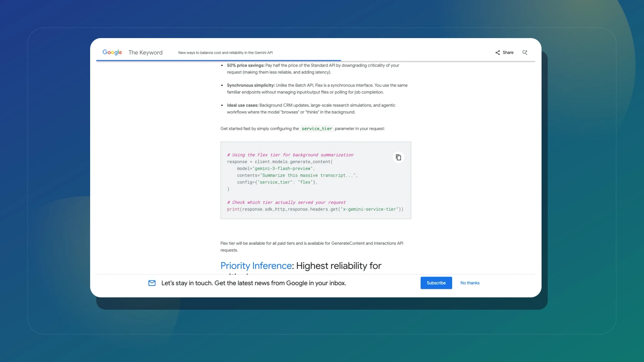This screenshot has height=362, width=644.
Task: Dismiss the newsletter banner with No thanks
Action: 470,283
